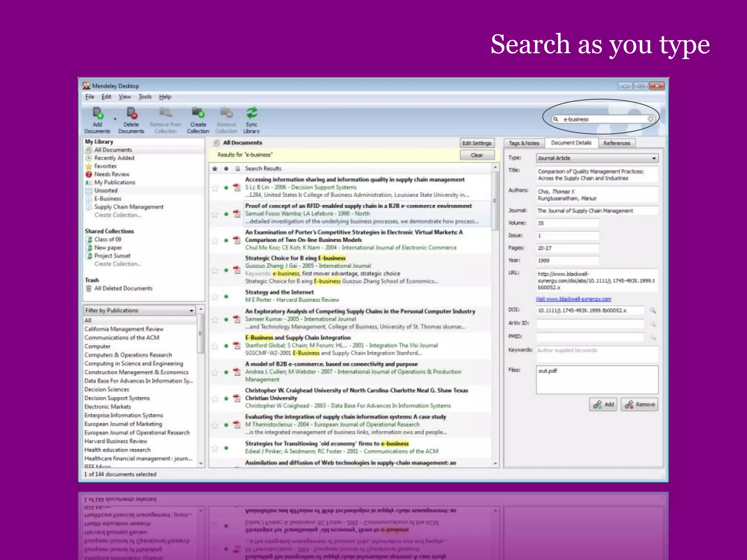Filter by Decision Support Systems publication
The image size is (747, 560).
tap(117, 398)
